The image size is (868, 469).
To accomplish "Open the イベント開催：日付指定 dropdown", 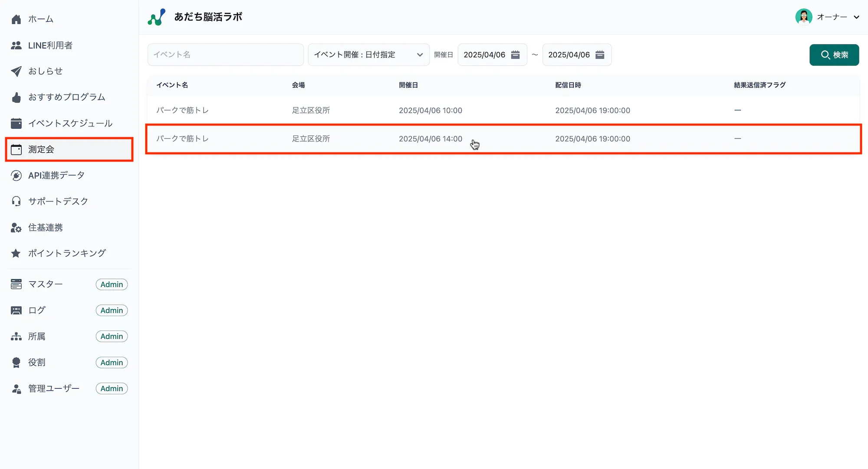I will click(368, 55).
